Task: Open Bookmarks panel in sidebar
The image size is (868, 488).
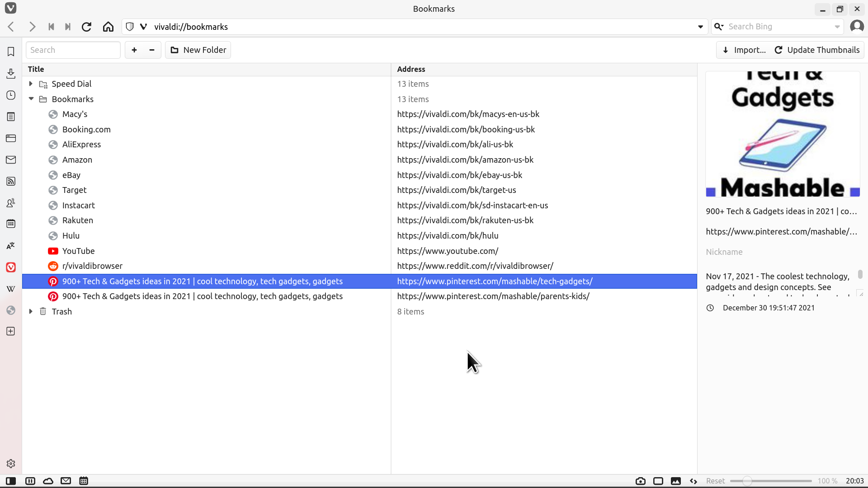Action: coord(11,52)
